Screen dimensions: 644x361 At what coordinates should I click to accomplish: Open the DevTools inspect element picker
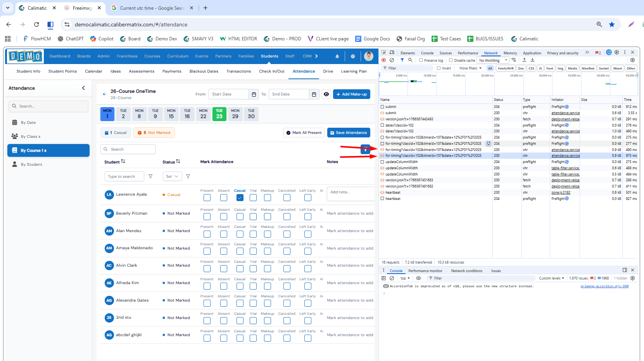383,52
